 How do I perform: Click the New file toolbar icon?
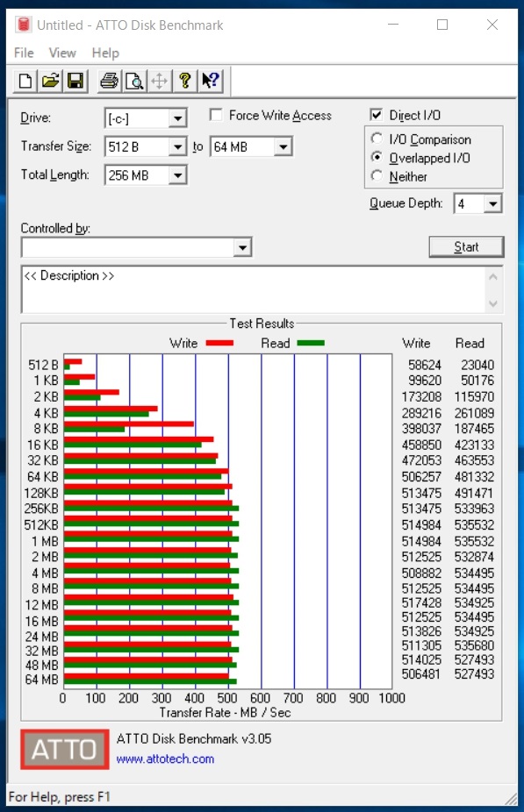[x=25, y=82]
